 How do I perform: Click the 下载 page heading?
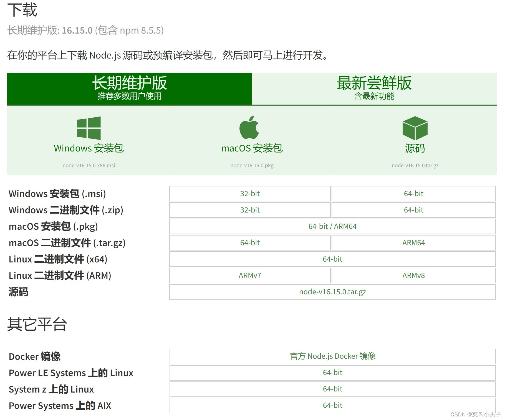(22, 10)
